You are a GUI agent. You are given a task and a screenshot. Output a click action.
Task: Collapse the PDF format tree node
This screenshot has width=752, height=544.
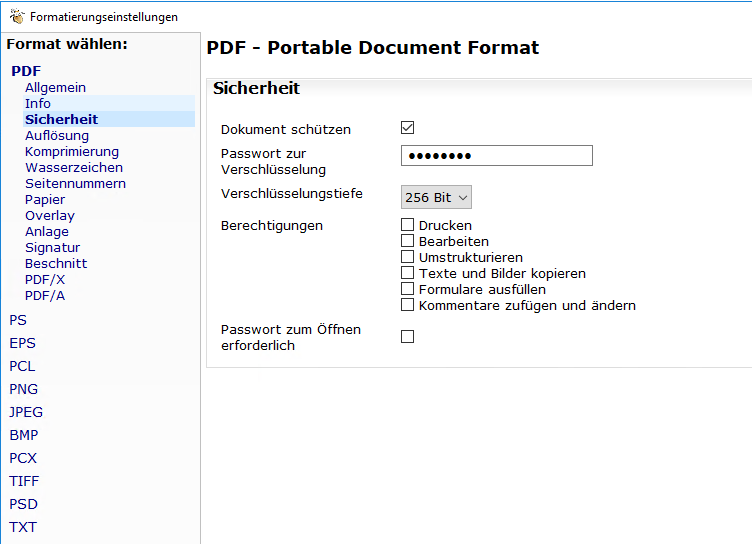26,71
